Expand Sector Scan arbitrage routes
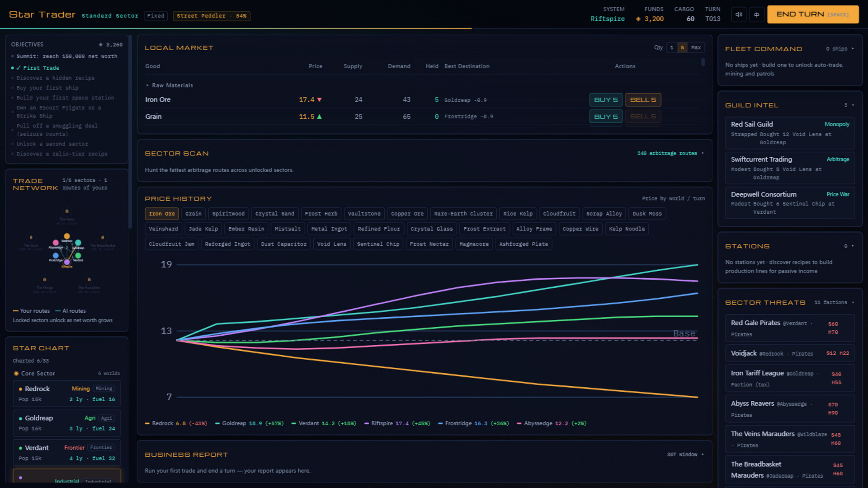 coord(670,154)
